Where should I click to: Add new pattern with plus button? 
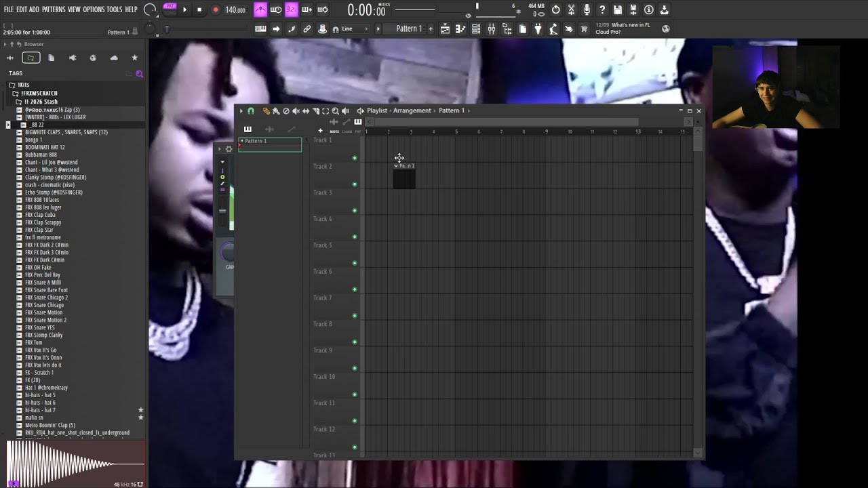430,28
